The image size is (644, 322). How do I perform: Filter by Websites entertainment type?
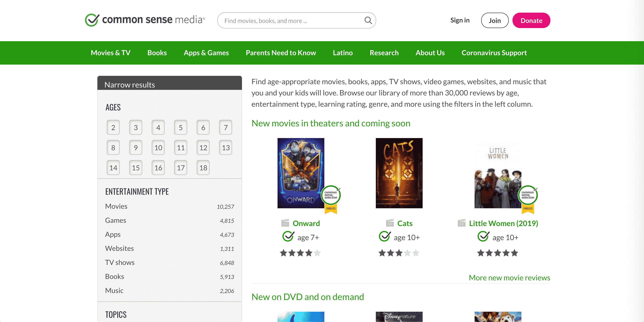(x=169, y=248)
